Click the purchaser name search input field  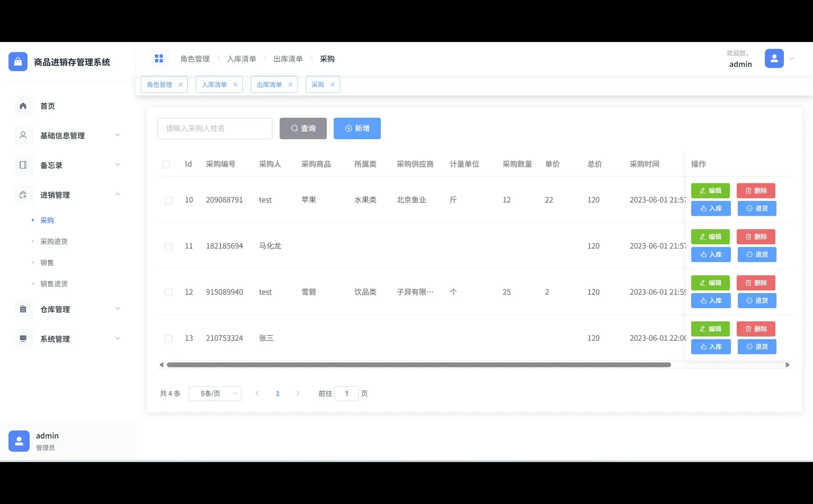214,128
